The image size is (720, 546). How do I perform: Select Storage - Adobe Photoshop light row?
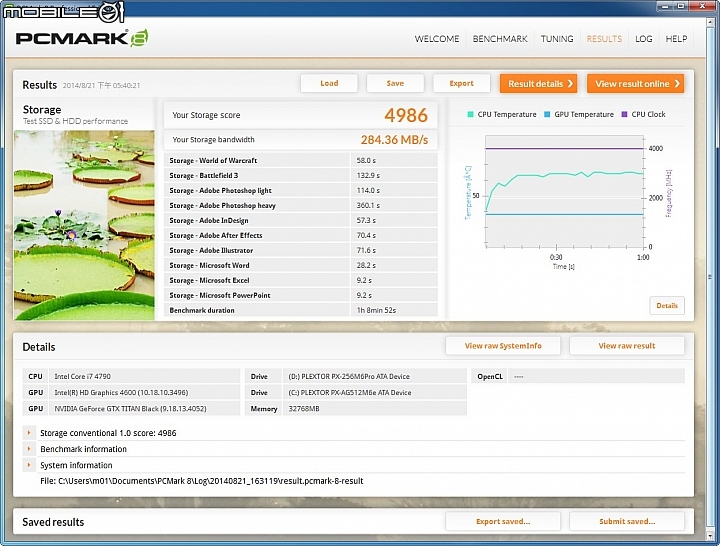point(301,191)
